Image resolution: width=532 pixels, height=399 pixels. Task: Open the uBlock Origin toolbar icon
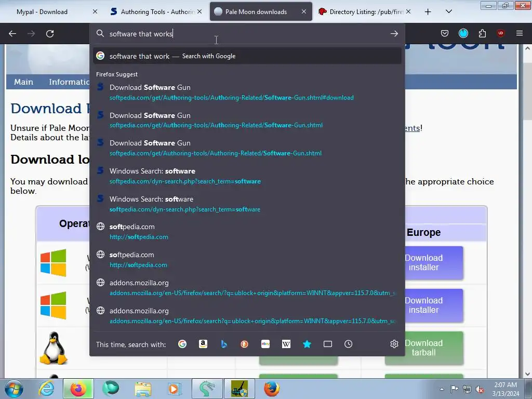click(x=501, y=33)
